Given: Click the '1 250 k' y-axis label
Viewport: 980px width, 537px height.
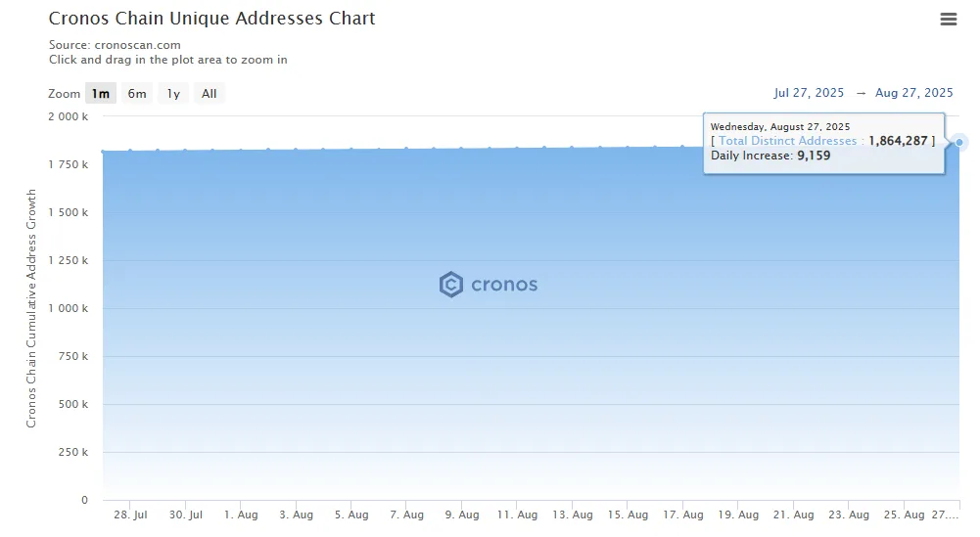Looking at the screenshot, I should (x=69, y=260).
